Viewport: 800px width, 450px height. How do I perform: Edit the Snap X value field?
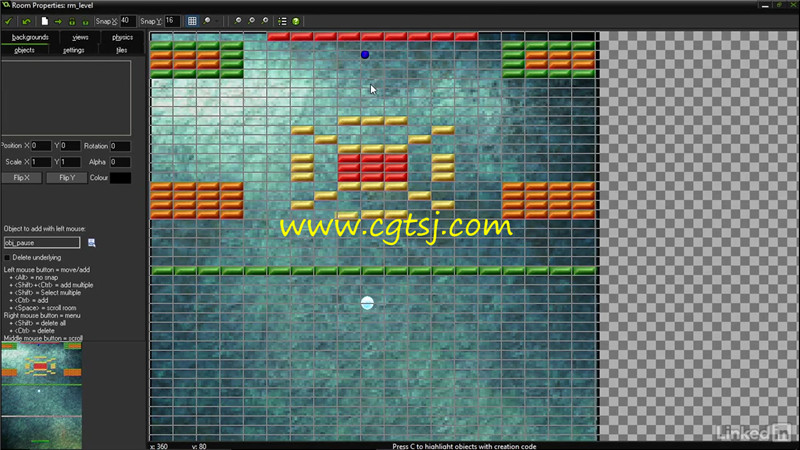pyautogui.click(x=128, y=21)
